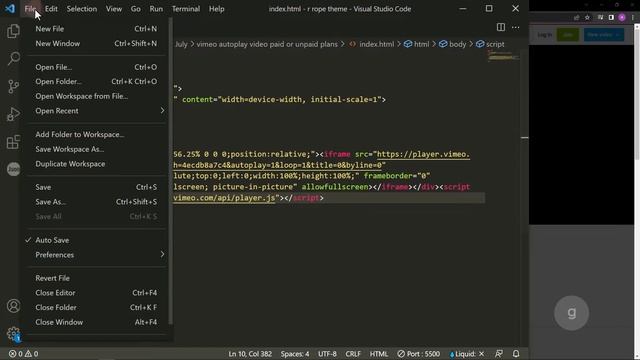640x360 pixels.
Task: Click the vimeo autoplay folder breadcrumb
Action: tap(267, 44)
